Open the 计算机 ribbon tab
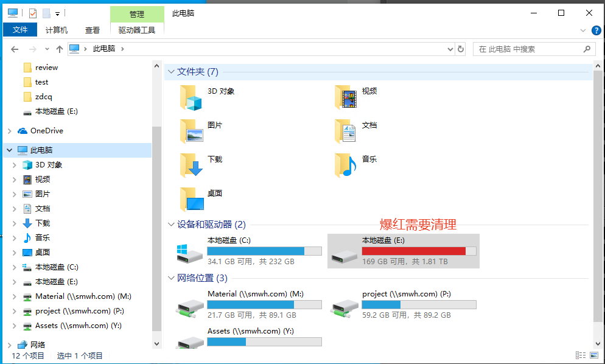This screenshot has height=364, width=605. coord(57,30)
